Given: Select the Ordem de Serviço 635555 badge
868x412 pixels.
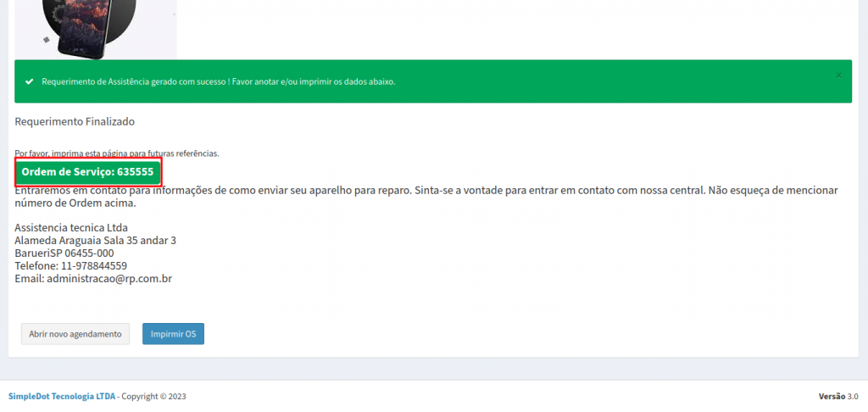Looking at the screenshot, I should [x=87, y=172].
